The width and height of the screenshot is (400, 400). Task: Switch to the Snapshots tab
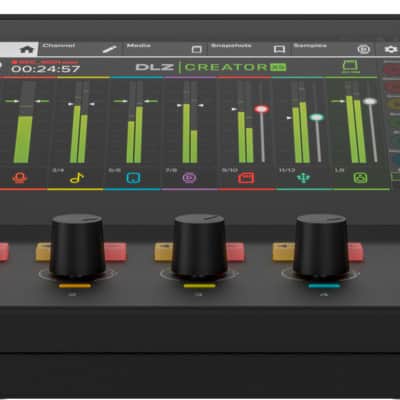pyautogui.click(x=248, y=49)
